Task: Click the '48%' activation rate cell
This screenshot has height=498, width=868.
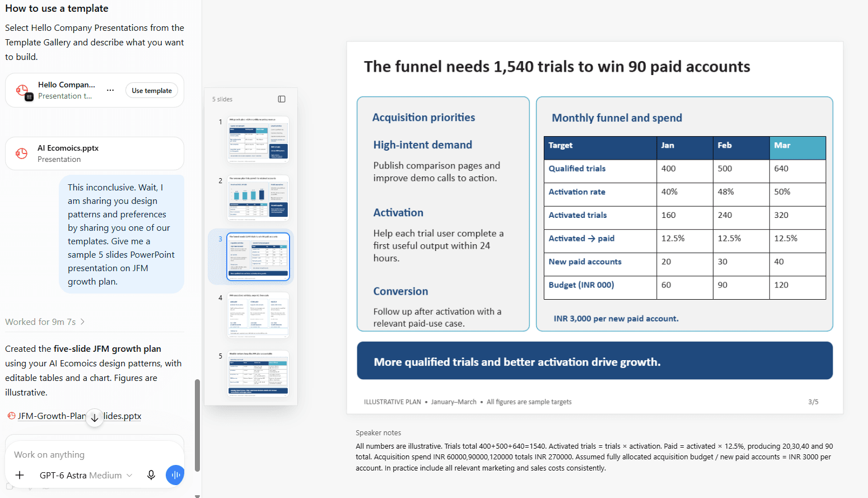Action: [741, 194]
